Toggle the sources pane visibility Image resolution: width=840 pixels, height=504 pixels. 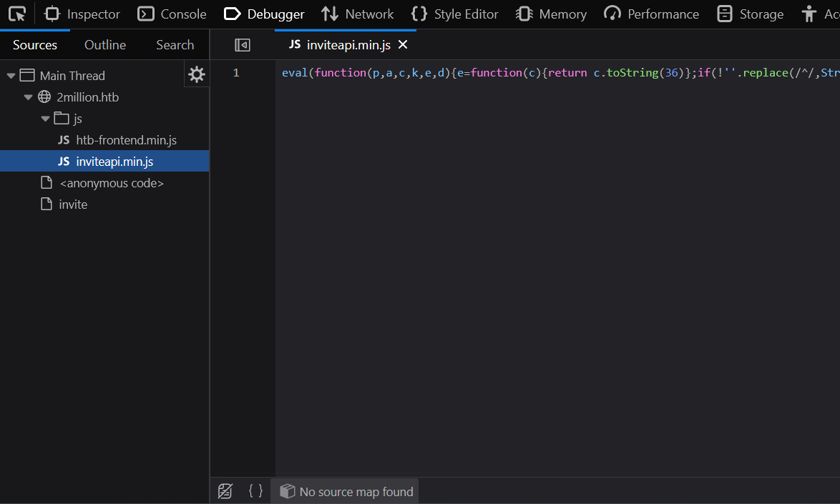pos(242,44)
